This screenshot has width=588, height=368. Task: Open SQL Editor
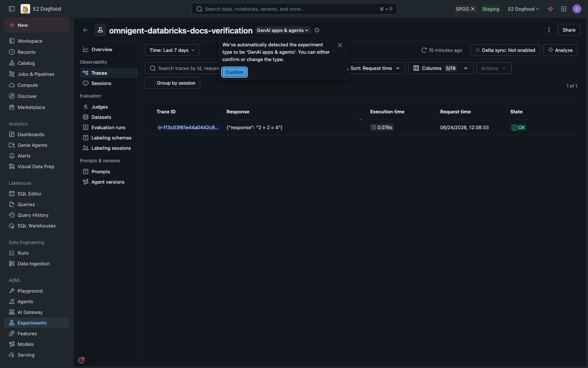coord(37,194)
